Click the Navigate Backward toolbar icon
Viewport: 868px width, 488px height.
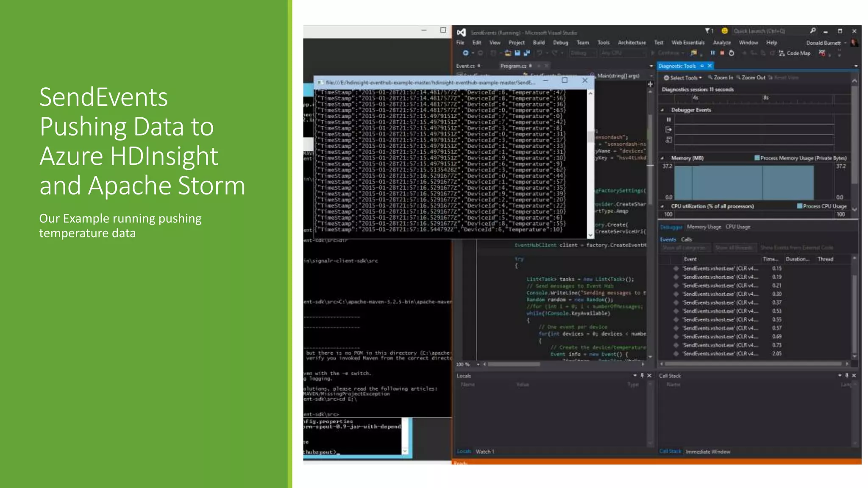[465, 53]
